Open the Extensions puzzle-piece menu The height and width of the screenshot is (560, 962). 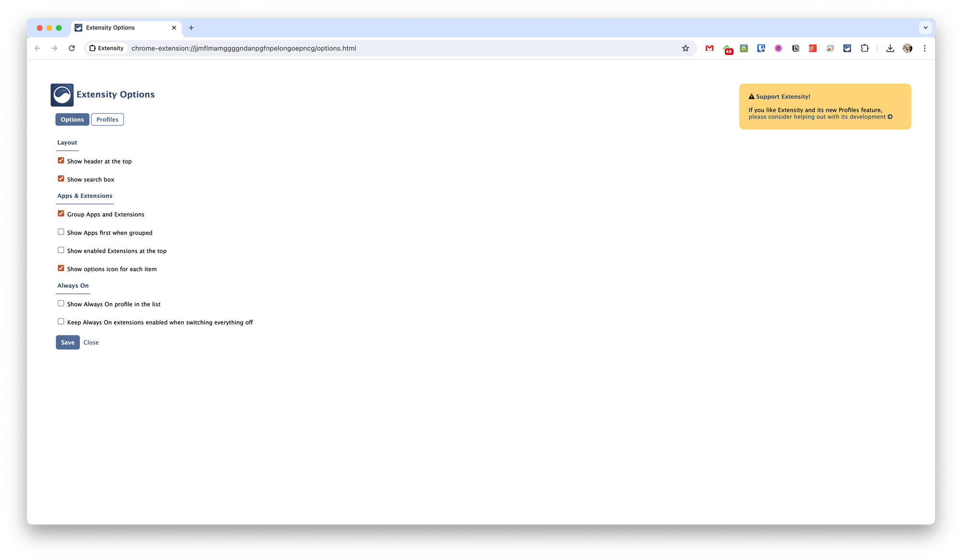coord(864,48)
